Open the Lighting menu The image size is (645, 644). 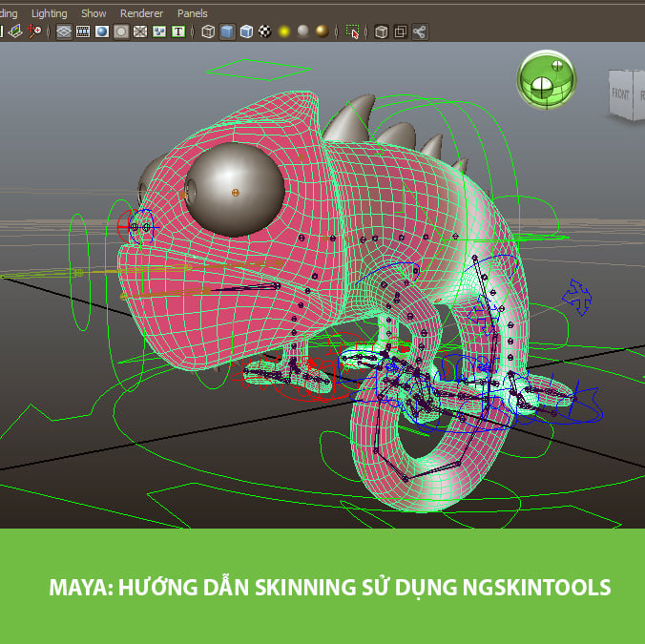point(49,13)
